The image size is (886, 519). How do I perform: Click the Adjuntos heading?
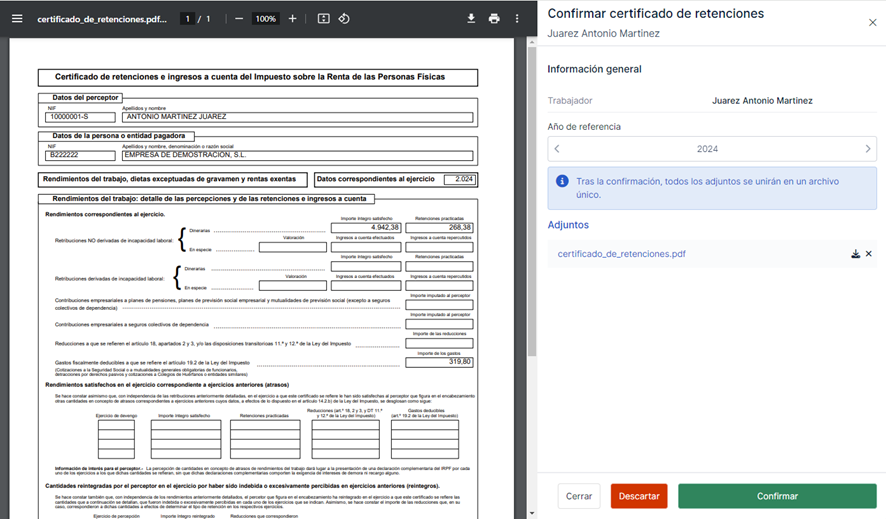(568, 225)
